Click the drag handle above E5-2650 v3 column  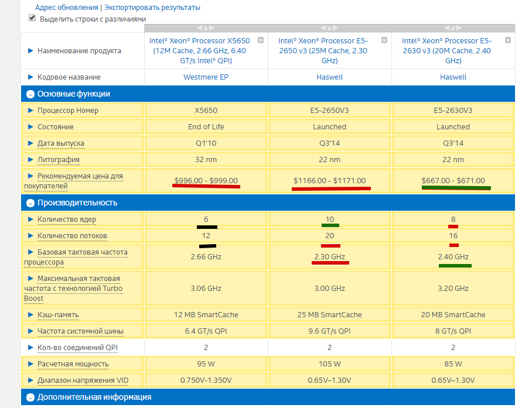(329, 28)
